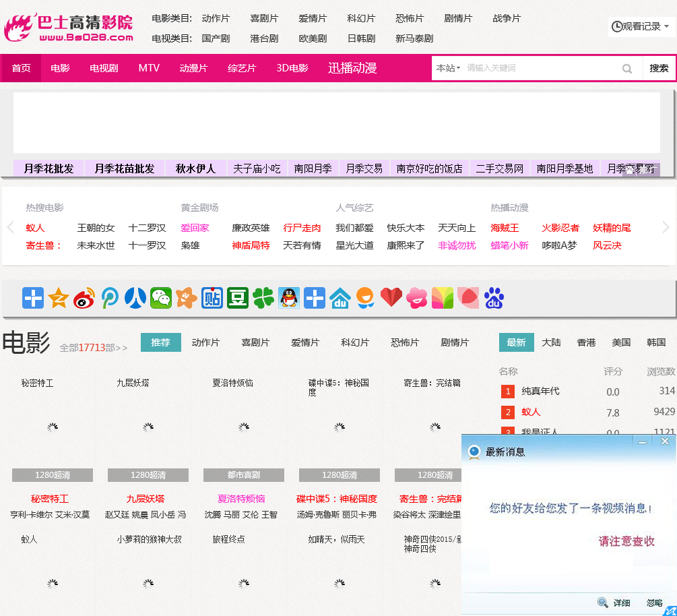Open the 电视剧 navigation menu item

tap(104, 68)
